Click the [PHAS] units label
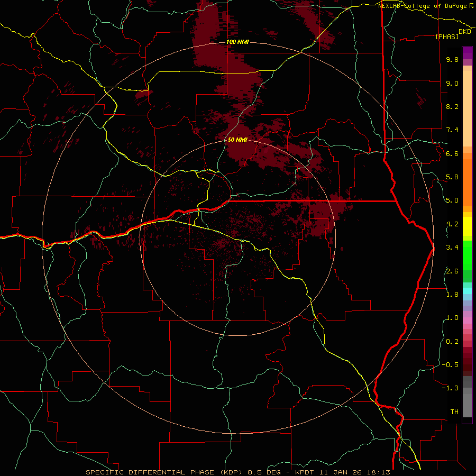The image size is (476, 476). pyautogui.click(x=447, y=37)
